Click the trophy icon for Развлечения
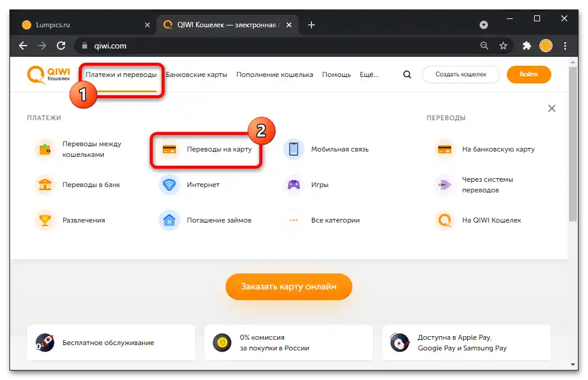The height and width of the screenshot is (380, 588). coord(45,220)
